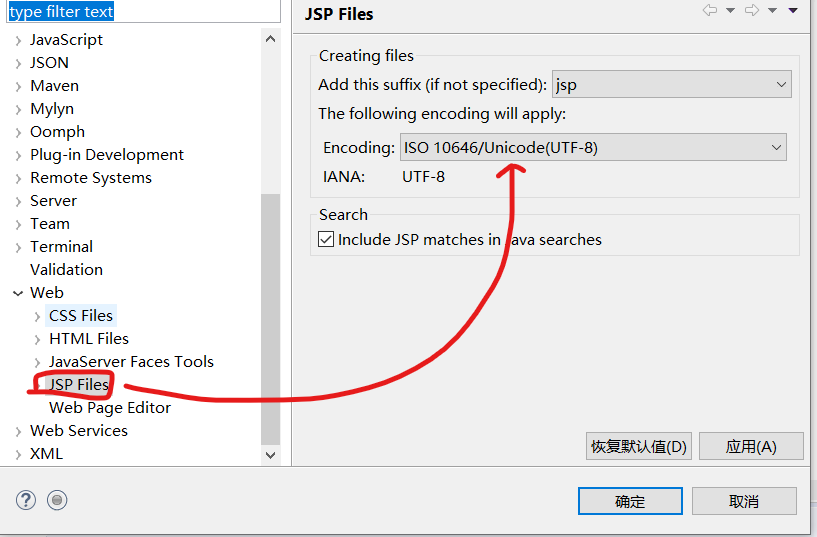Image resolution: width=817 pixels, height=537 pixels.
Task: Select the XML tree item
Action: click(46, 453)
